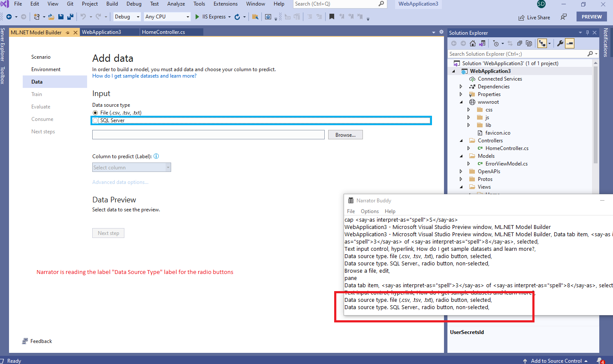Click the Live Share icon
The height and width of the screenshot is (364, 613).
point(520,16)
